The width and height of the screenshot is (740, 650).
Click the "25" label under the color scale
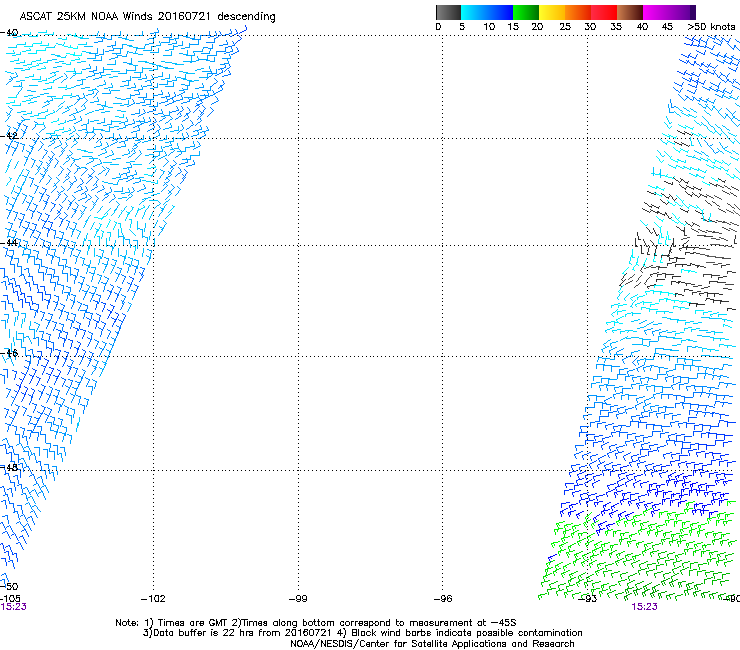[565, 27]
